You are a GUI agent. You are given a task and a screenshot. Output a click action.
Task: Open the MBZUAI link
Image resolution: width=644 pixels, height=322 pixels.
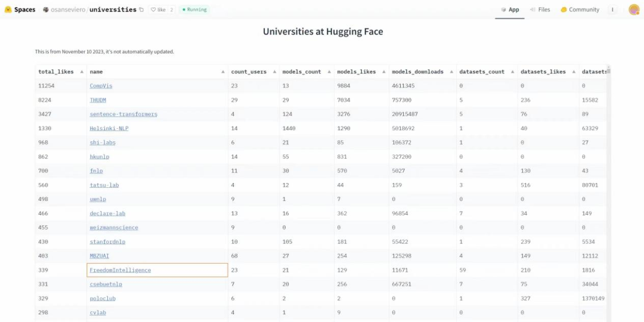click(100, 256)
